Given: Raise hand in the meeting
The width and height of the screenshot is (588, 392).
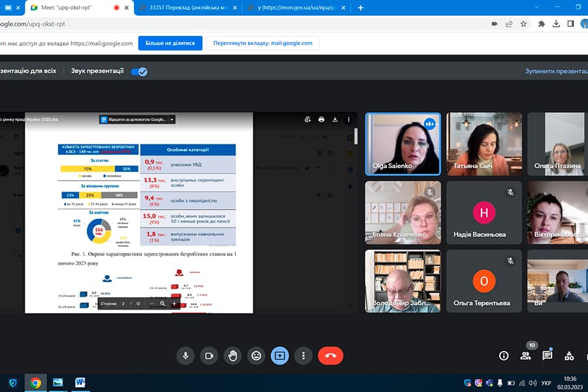Looking at the screenshot, I should click(x=233, y=355).
